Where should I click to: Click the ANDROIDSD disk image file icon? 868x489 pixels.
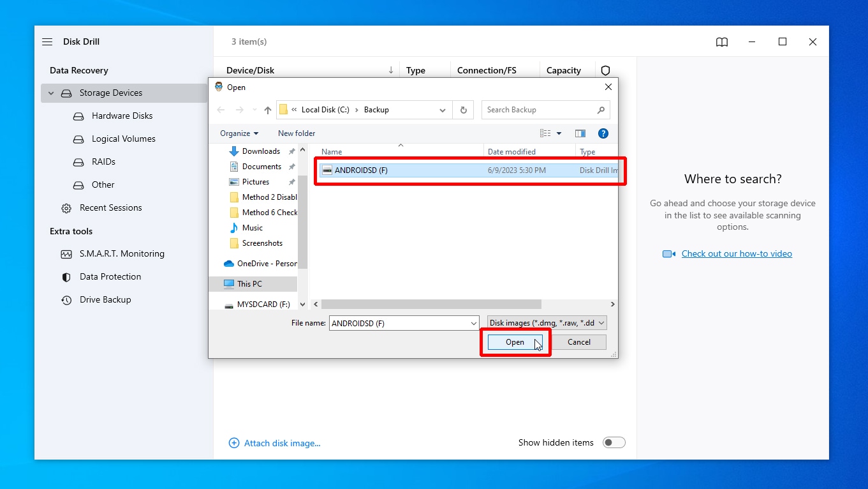[327, 170]
